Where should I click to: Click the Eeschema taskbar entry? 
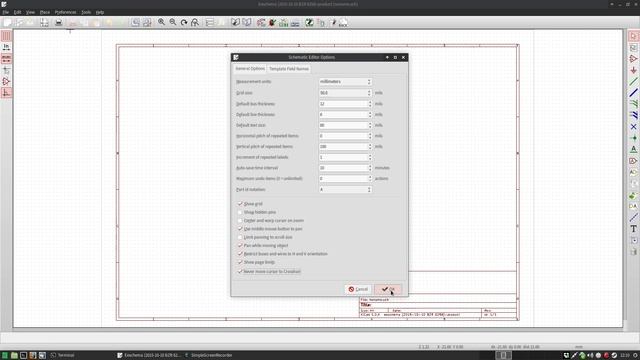tap(149, 355)
